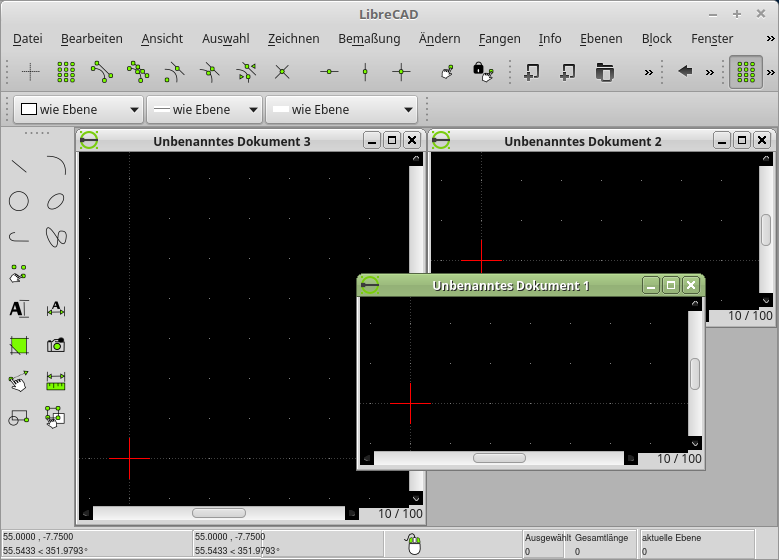Click the back arrow toolbar button
The height and width of the screenshot is (560, 779).
pos(685,72)
